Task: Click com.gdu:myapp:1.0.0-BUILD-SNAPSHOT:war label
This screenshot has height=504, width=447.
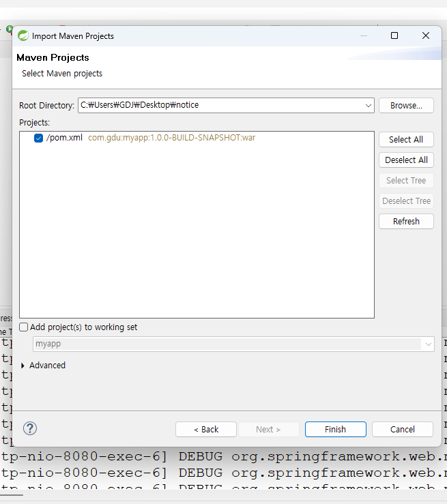Action: (x=172, y=138)
